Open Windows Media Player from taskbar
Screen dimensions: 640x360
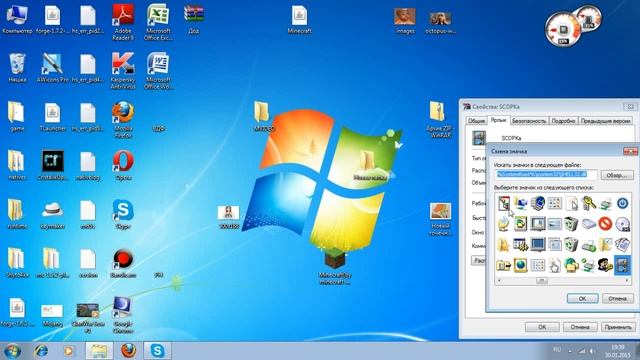pos(69,351)
